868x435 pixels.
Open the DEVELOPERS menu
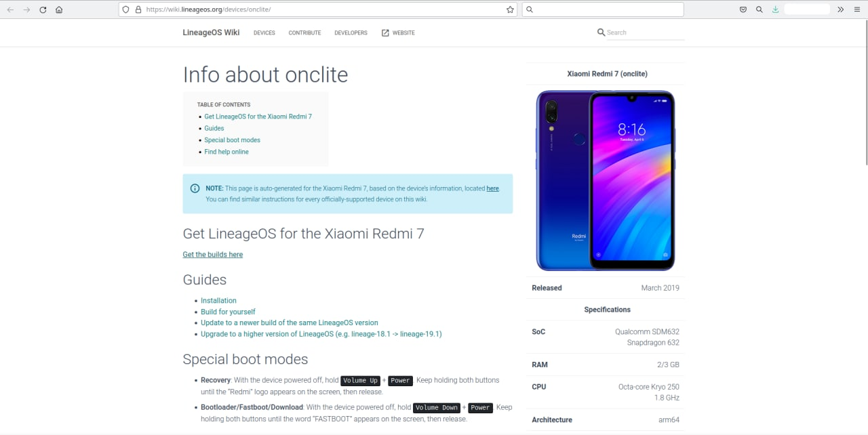click(x=351, y=33)
